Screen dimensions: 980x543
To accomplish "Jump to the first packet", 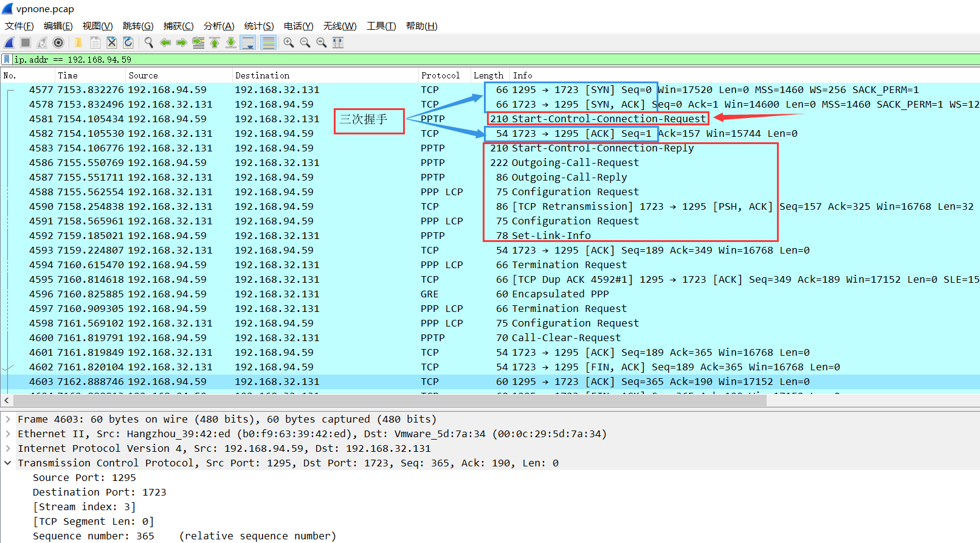I will click(215, 43).
